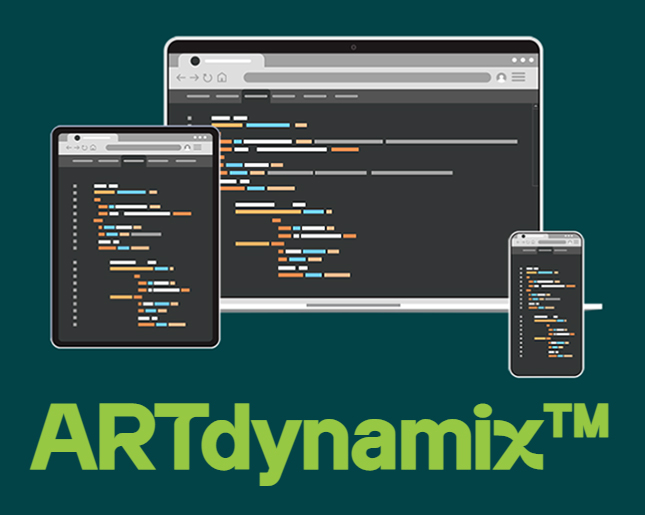645x515 pixels.
Task: Click the back arrow in the tablet browser
Action: 69,147
